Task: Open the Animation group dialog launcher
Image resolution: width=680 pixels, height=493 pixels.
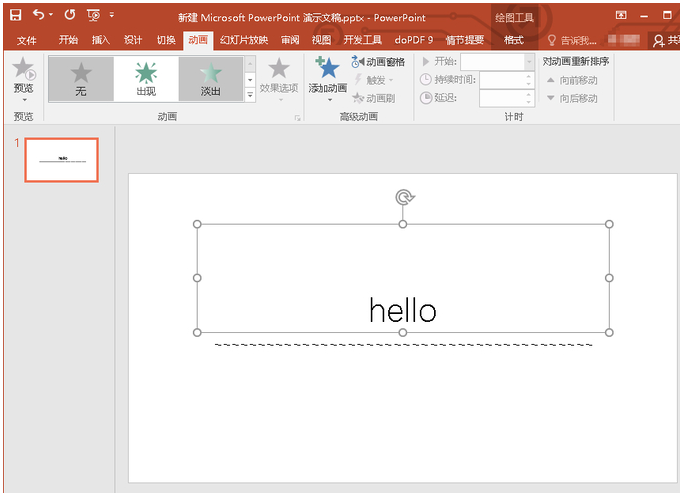Action: pos(297,118)
